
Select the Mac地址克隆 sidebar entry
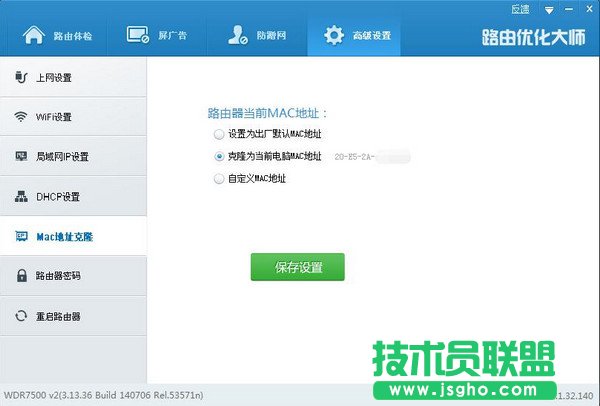(x=72, y=236)
